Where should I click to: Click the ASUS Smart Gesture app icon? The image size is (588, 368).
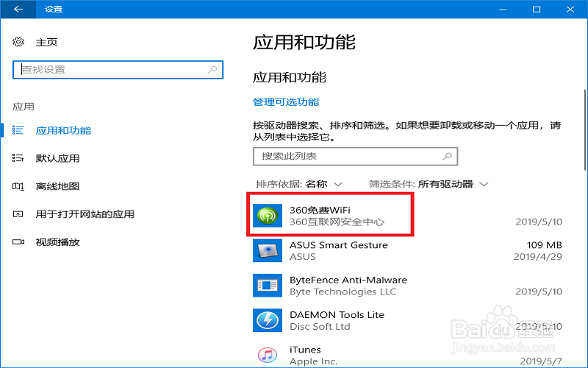click(x=268, y=250)
